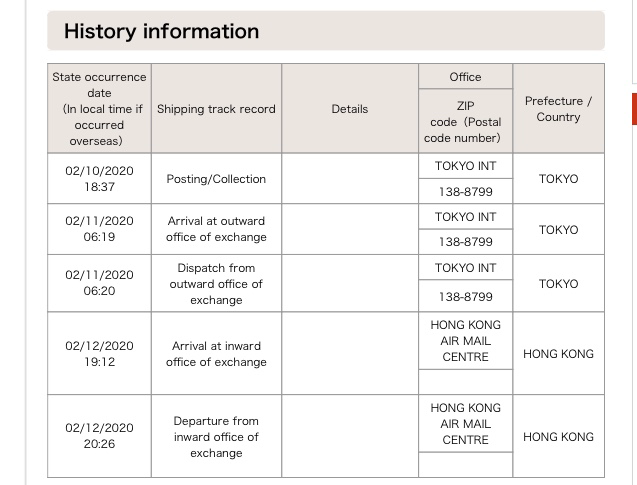
Task: Select the State occurrence date column header
Action: pos(100,108)
